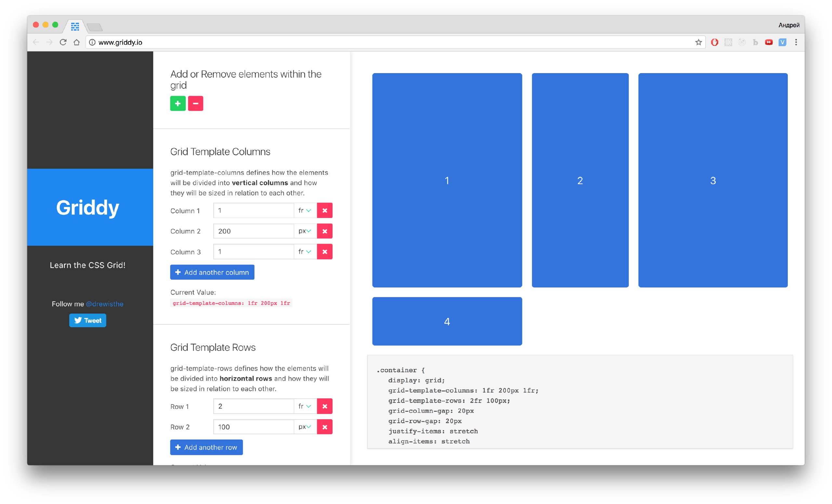The image size is (832, 504).
Task: Click the Learn the CSS Grid! text
Action: tap(87, 265)
